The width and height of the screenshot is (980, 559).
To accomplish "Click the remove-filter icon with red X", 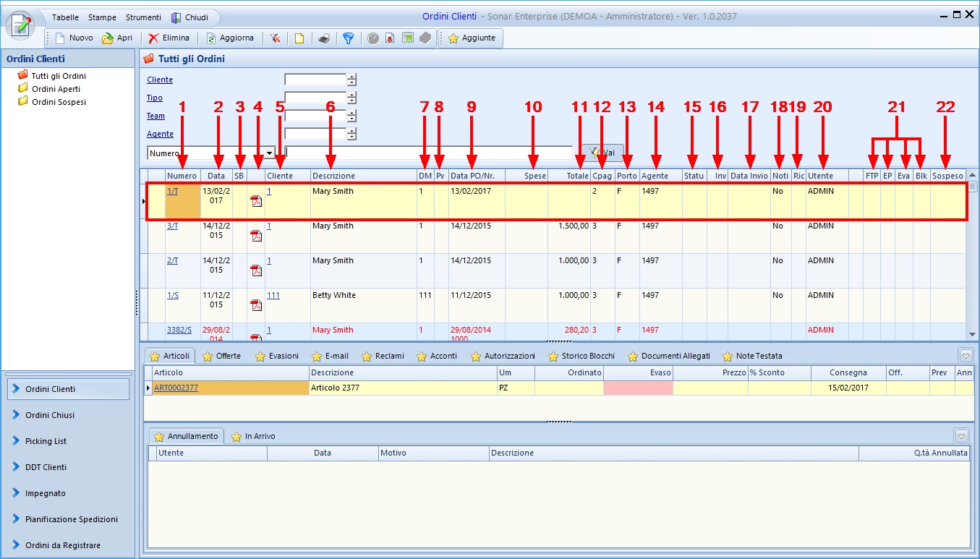I will click(x=276, y=38).
